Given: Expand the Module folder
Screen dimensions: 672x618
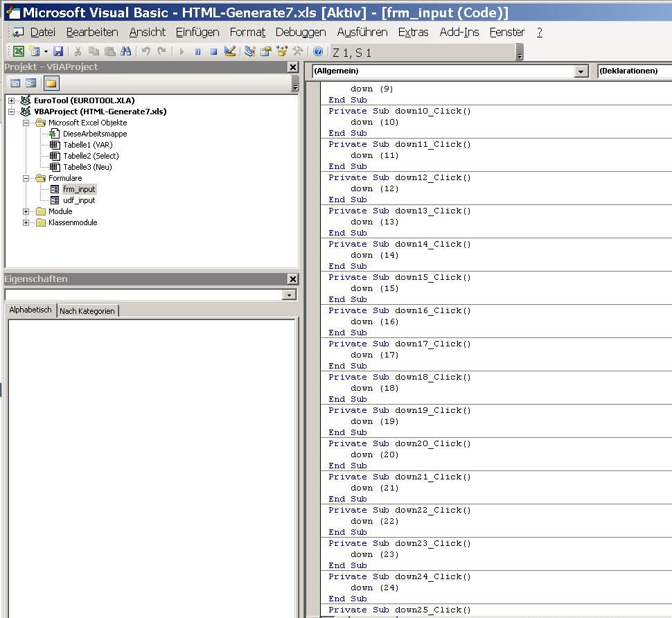Looking at the screenshot, I should click(26, 212).
